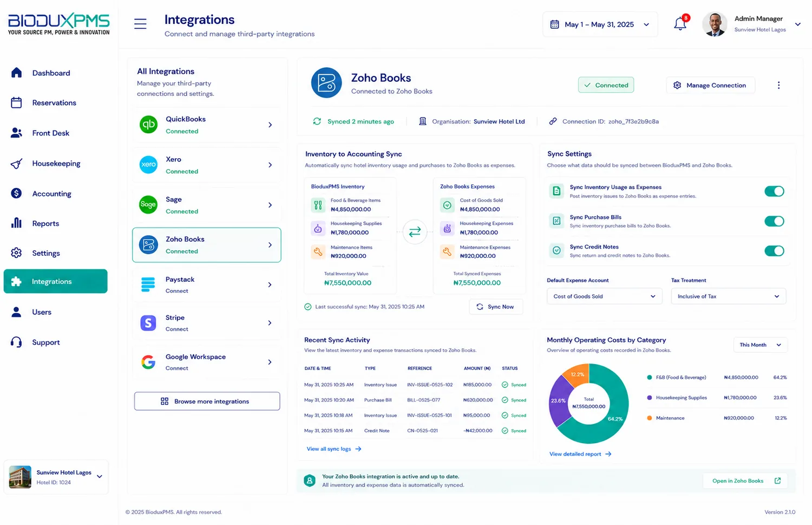Click the notifications bell icon
The height and width of the screenshot is (525, 812).
[680, 24]
